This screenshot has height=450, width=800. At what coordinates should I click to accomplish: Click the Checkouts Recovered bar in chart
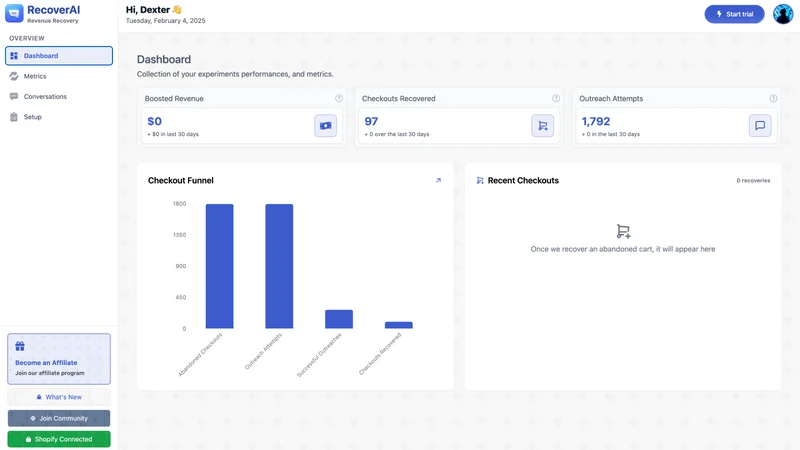[398, 325]
